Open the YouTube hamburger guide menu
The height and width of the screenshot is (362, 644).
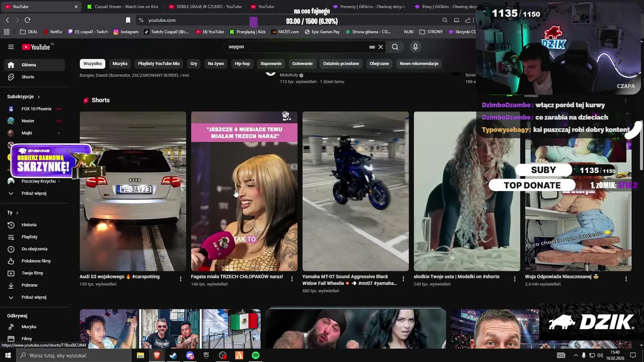pyautogui.click(x=11, y=47)
